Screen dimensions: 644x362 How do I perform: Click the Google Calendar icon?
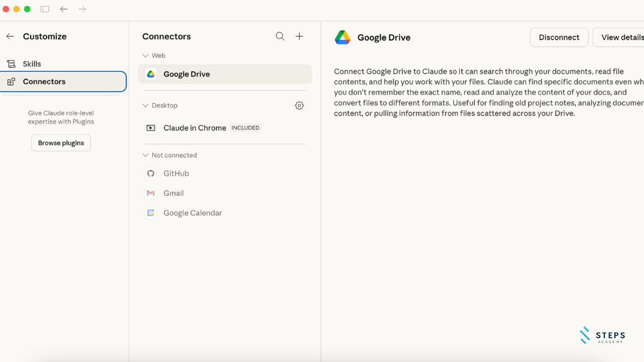pos(151,213)
